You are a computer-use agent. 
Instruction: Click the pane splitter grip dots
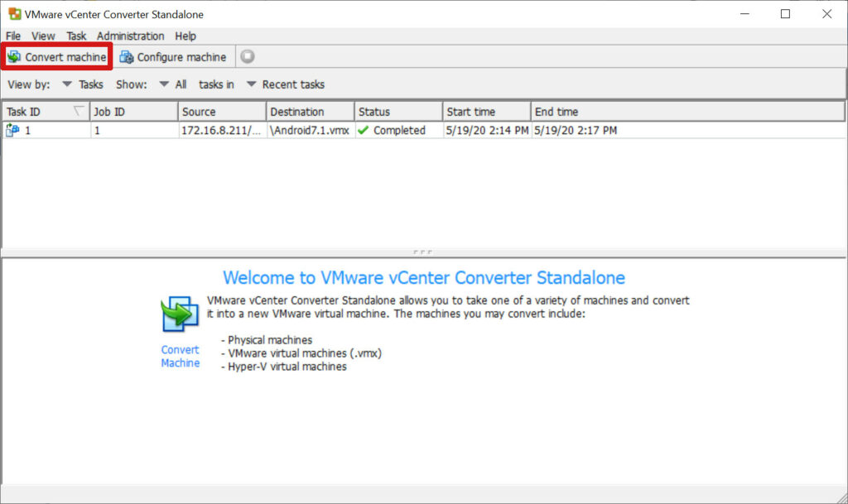pyautogui.click(x=423, y=252)
